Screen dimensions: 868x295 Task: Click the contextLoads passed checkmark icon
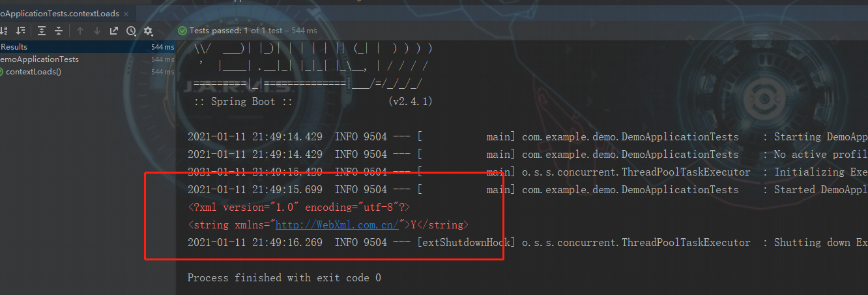pos(2,72)
